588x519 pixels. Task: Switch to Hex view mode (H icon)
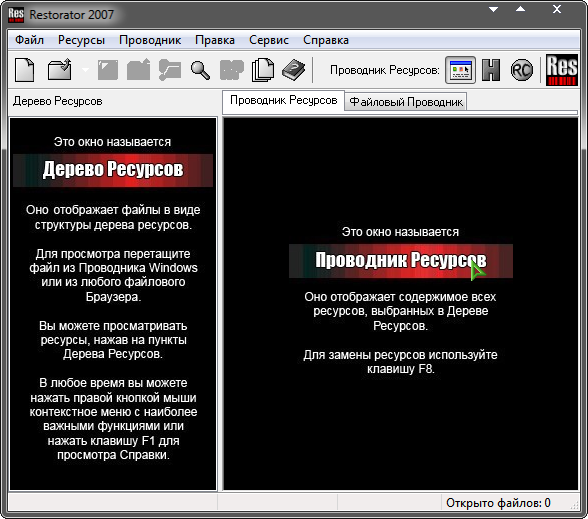click(491, 70)
